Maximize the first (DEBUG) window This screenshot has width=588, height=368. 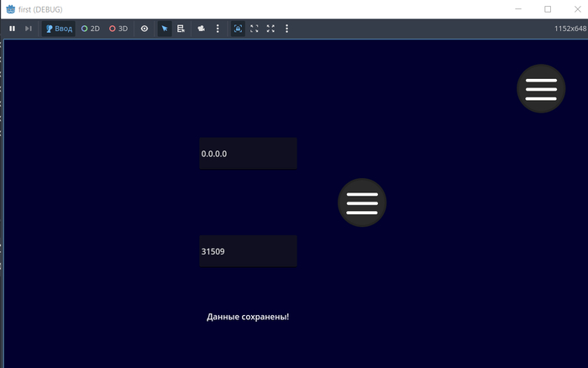[x=547, y=9]
